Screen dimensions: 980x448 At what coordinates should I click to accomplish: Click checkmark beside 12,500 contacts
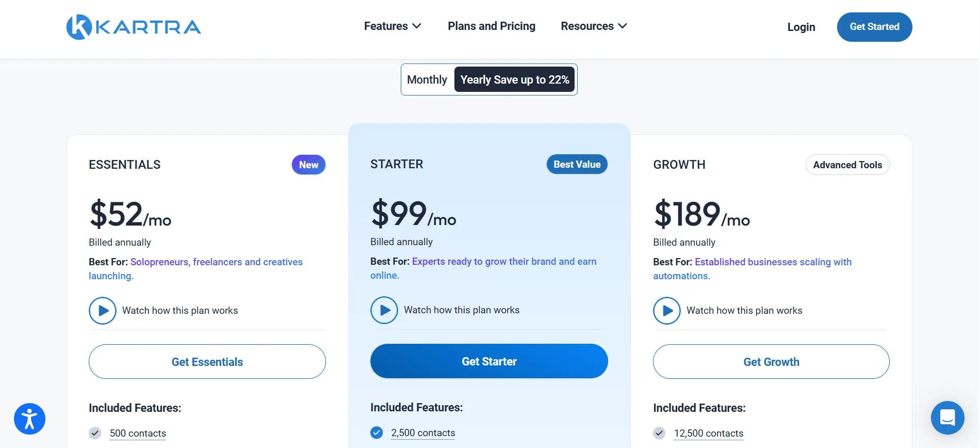pyautogui.click(x=659, y=433)
